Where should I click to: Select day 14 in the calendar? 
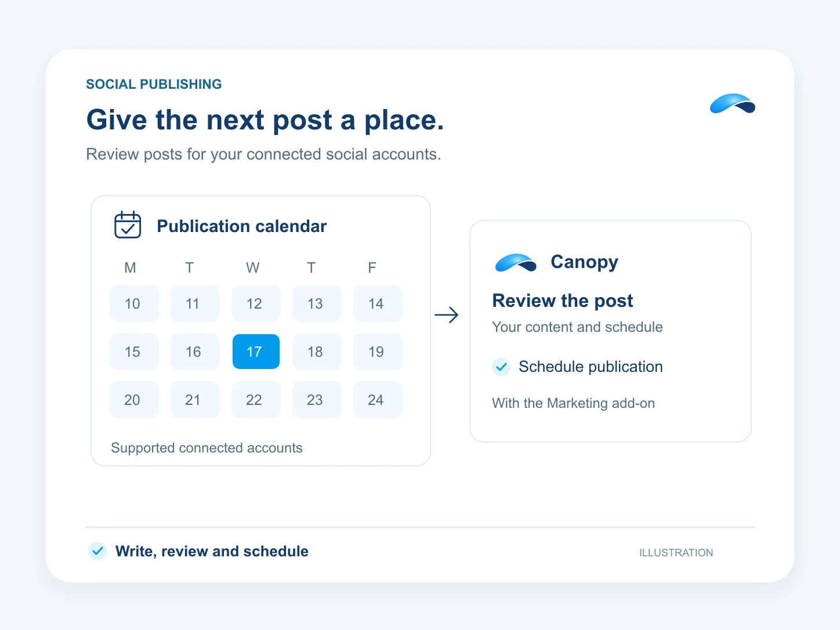pyautogui.click(x=378, y=303)
